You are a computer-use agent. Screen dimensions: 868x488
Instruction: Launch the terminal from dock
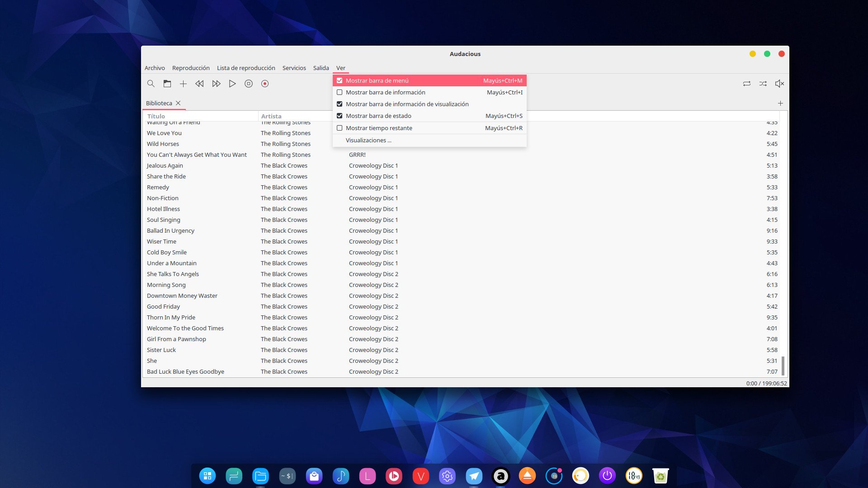[287, 476]
